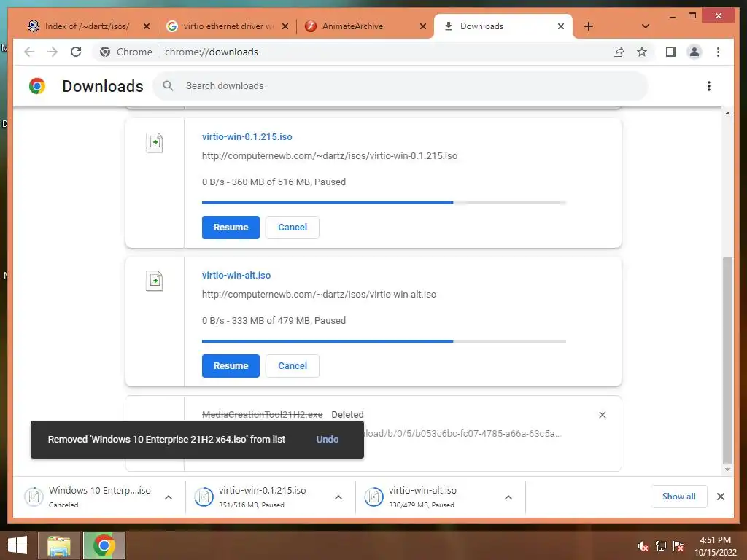Open a new tab with plus button
Screen dimensions: 747x560
[x=589, y=26]
